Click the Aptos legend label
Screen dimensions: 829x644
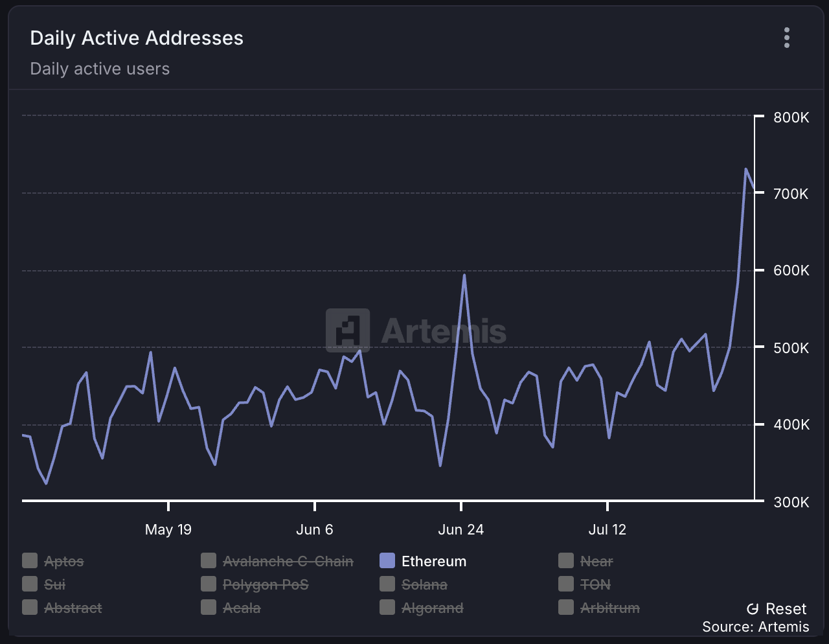coord(64,561)
